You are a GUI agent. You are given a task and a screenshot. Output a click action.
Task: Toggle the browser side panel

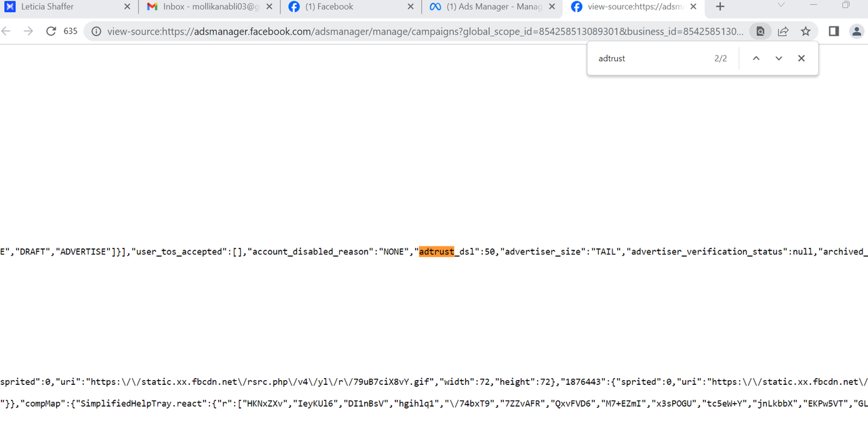(x=834, y=31)
